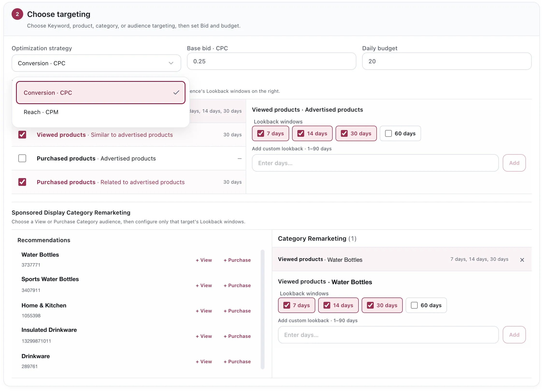Click the Insulated Drinkware category name
Viewport: 545px width, 392px height.
(49, 330)
